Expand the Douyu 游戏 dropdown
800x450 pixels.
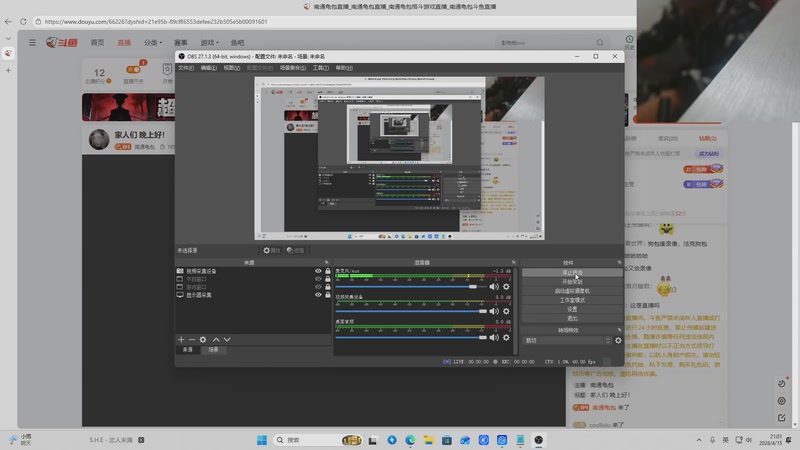click(x=209, y=43)
